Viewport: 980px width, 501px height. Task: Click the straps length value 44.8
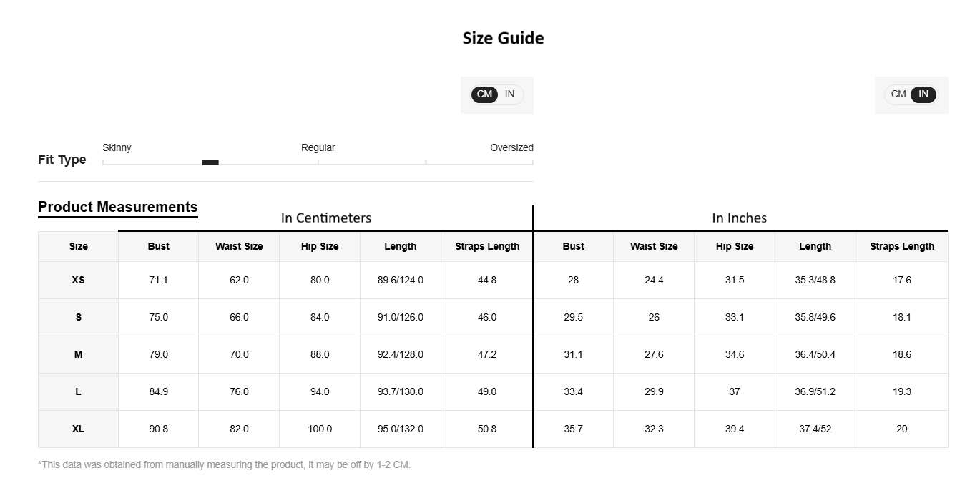(487, 280)
